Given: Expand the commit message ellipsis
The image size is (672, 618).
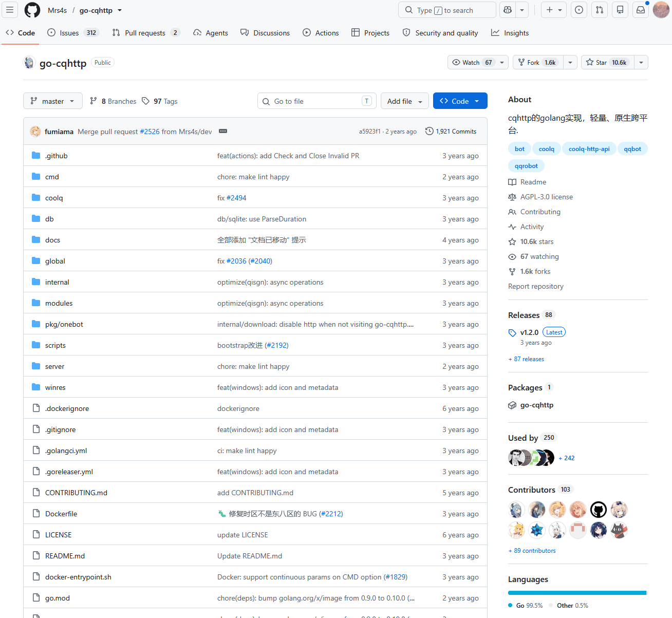Looking at the screenshot, I should point(223,132).
